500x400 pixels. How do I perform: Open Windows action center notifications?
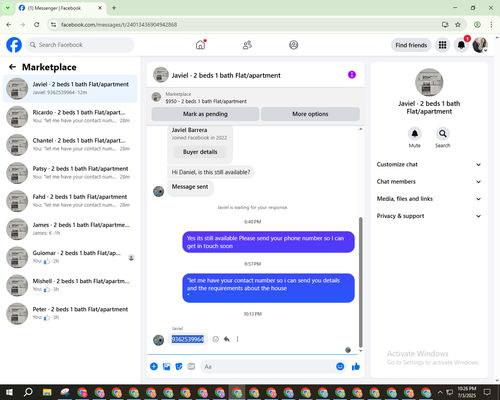(487, 392)
